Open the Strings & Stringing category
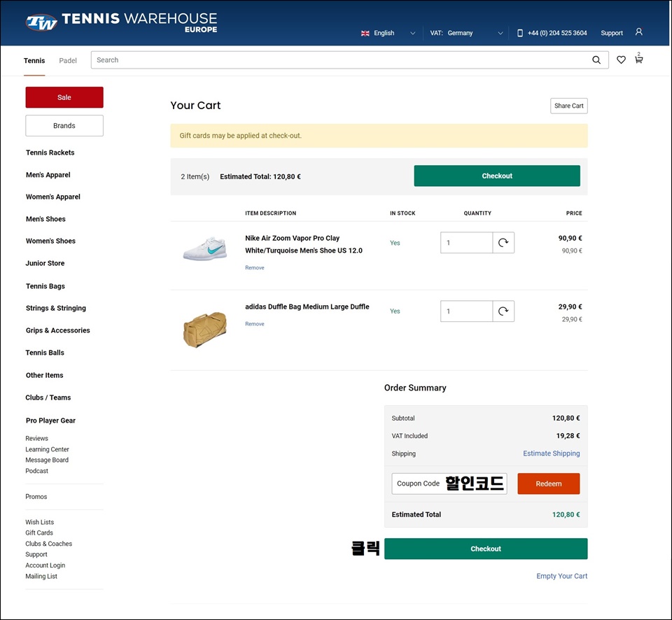This screenshot has width=672, height=620. (56, 308)
